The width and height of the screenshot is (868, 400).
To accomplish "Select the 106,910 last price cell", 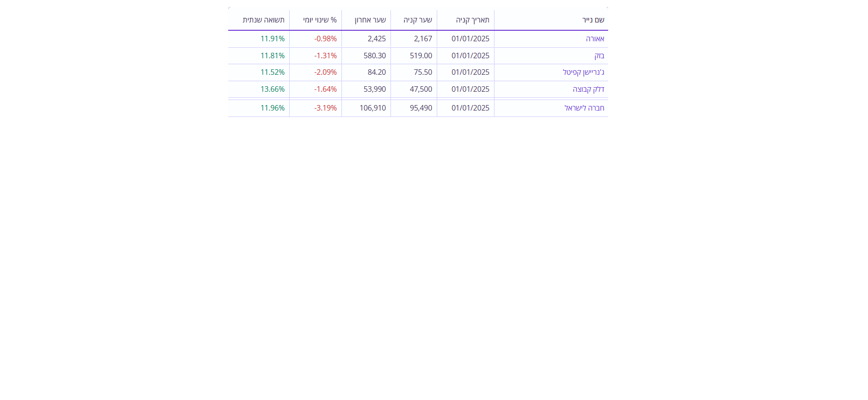I will tap(373, 108).
